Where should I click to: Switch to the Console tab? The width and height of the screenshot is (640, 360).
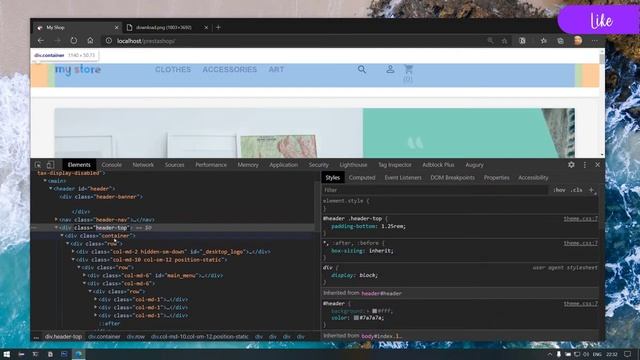(111, 165)
